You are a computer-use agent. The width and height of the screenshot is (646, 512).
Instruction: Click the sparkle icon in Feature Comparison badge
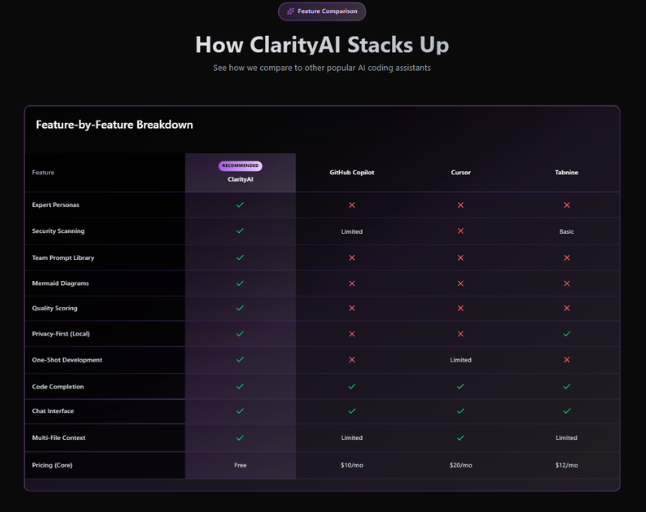(291, 12)
